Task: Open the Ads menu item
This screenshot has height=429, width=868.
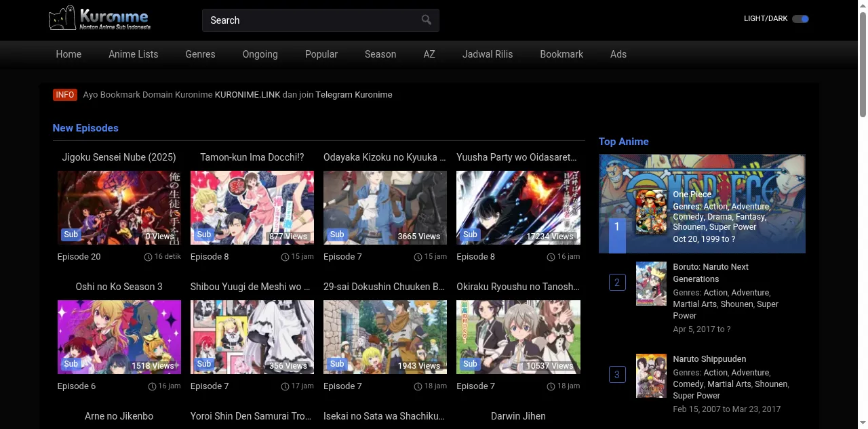Action: tap(618, 54)
